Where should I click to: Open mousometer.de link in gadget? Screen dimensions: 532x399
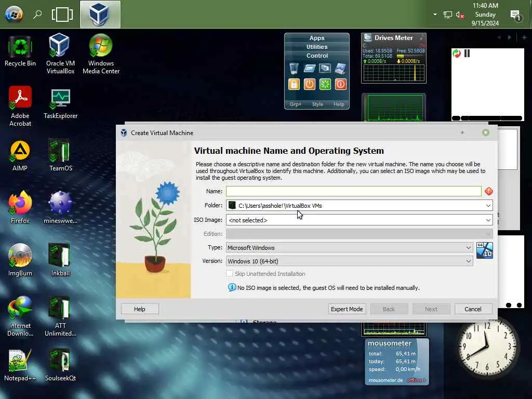(x=385, y=380)
